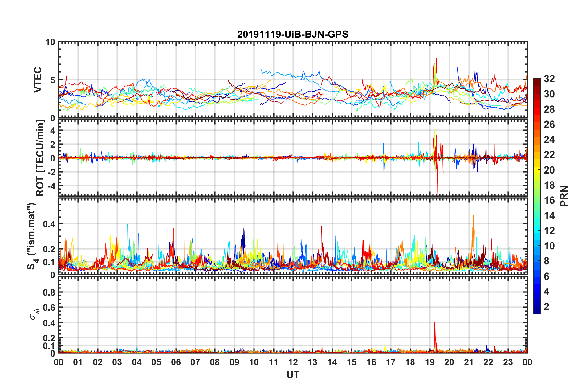586x392 pixels.
Task: Click x-axis hour label 03
Action: [x=117, y=362]
